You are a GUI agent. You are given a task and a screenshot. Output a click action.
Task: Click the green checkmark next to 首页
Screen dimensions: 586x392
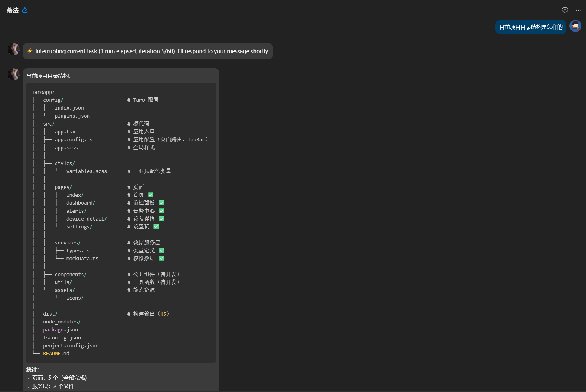coord(151,195)
